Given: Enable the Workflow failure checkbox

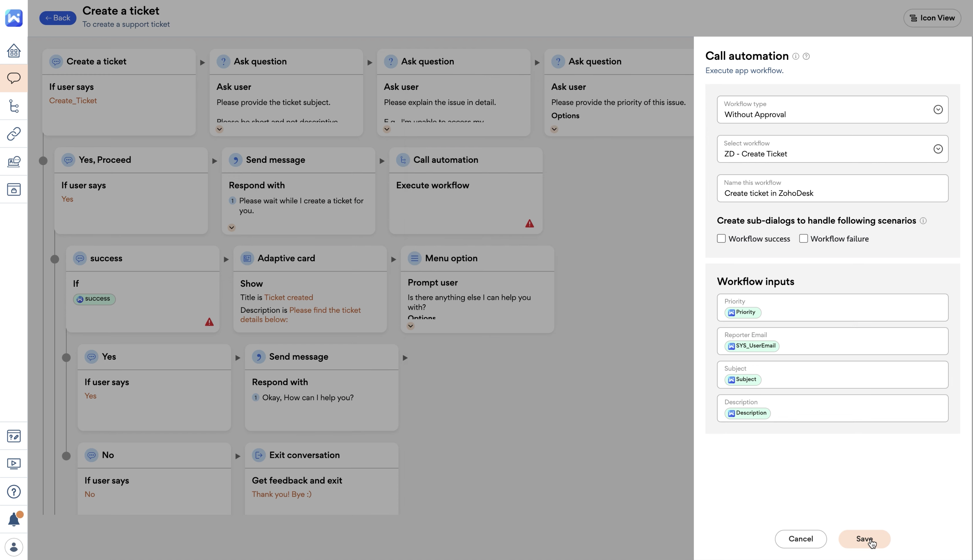Looking at the screenshot, I should [x=803, y=238].
